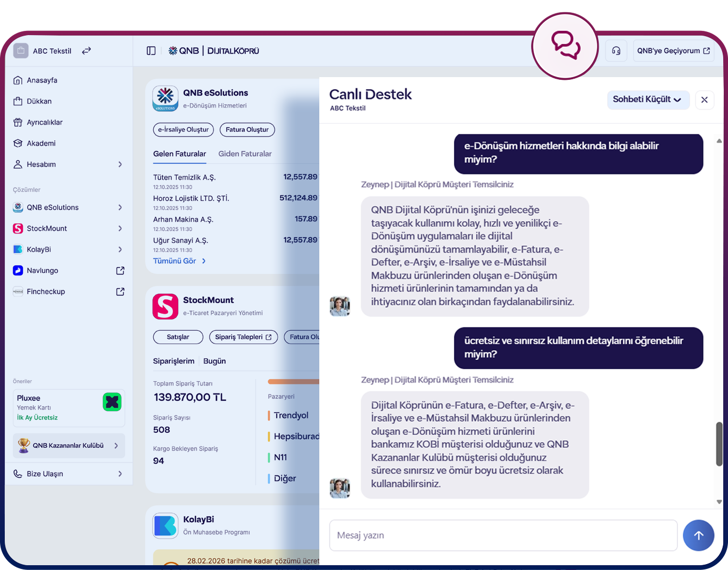Select the Tüten Temizlik A.Ş. invoice row
This screenshot has width=728, height=570.
pyautogui.click(x=235, y=181)
